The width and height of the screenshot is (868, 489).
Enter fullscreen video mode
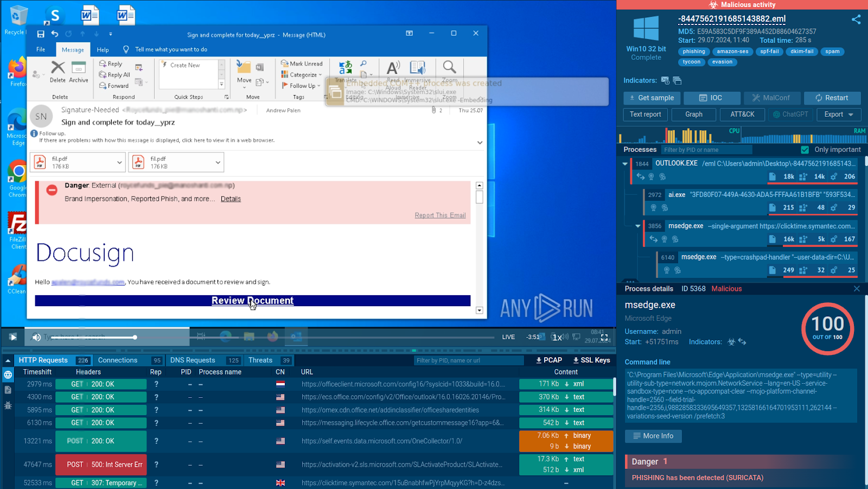point(604,337)
